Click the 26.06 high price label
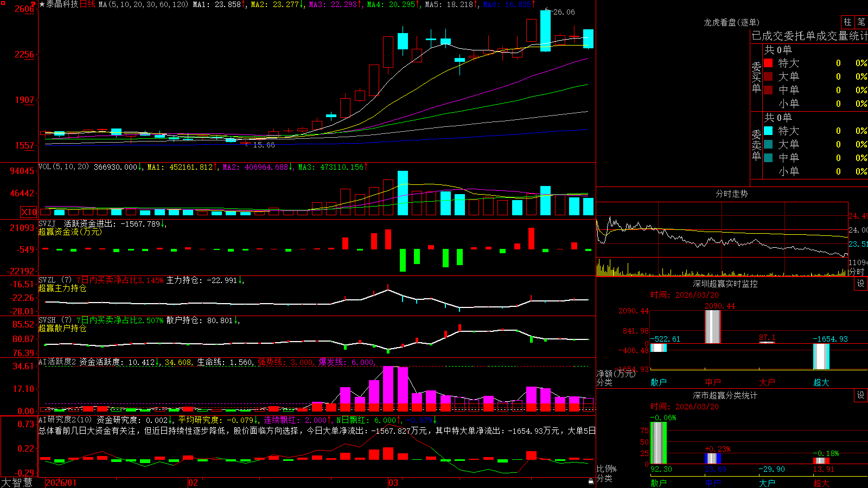The image size is (868, 488). point(564,12)
